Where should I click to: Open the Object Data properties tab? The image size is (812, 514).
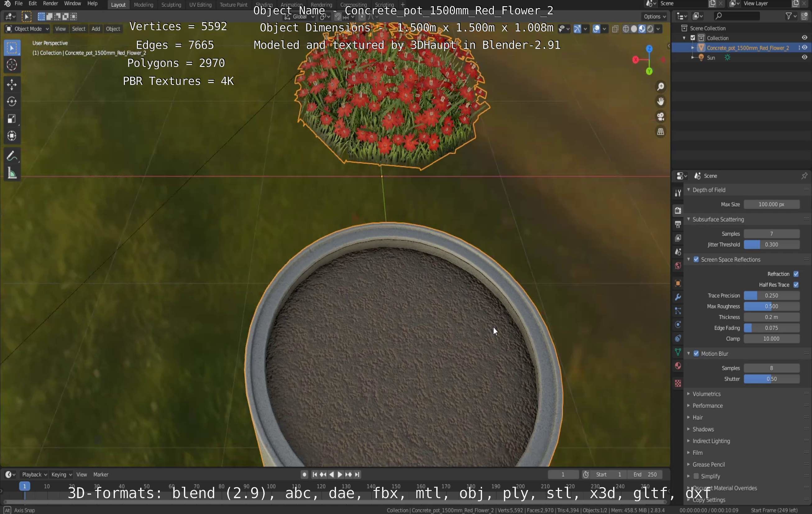[678, 352]
